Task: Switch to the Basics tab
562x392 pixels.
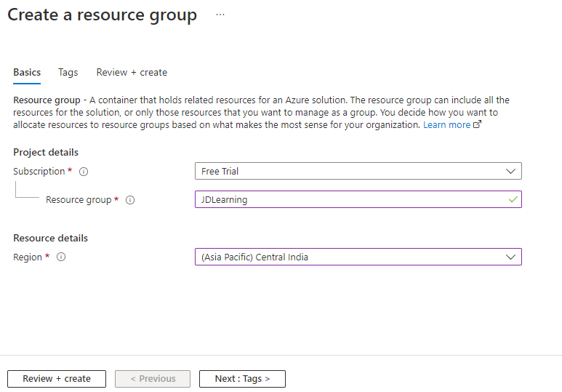Action: pyautogui.click(x=27, y=73)
